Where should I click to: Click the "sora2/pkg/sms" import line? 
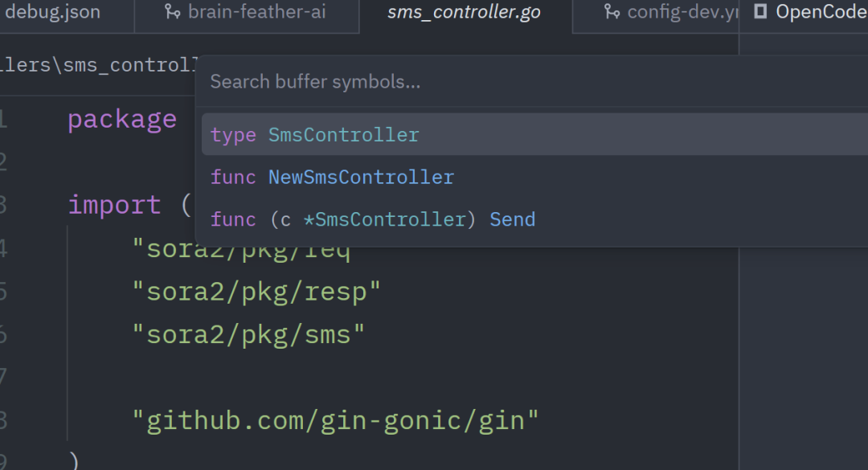click(248, 335)
